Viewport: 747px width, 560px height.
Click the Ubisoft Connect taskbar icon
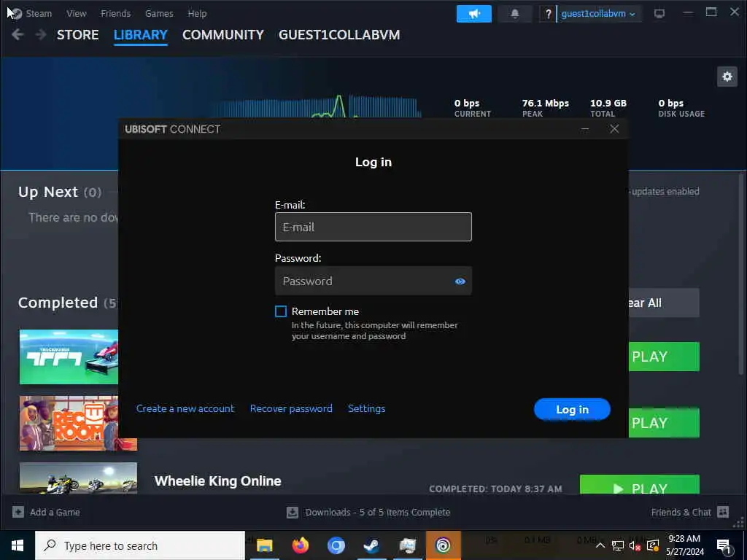tap(443, 545)
